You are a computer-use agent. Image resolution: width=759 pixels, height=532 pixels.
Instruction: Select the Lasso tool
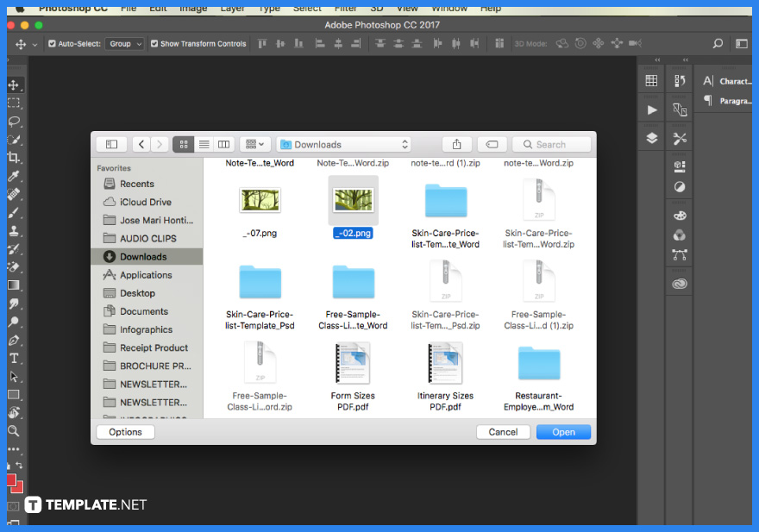coord(13,122)
